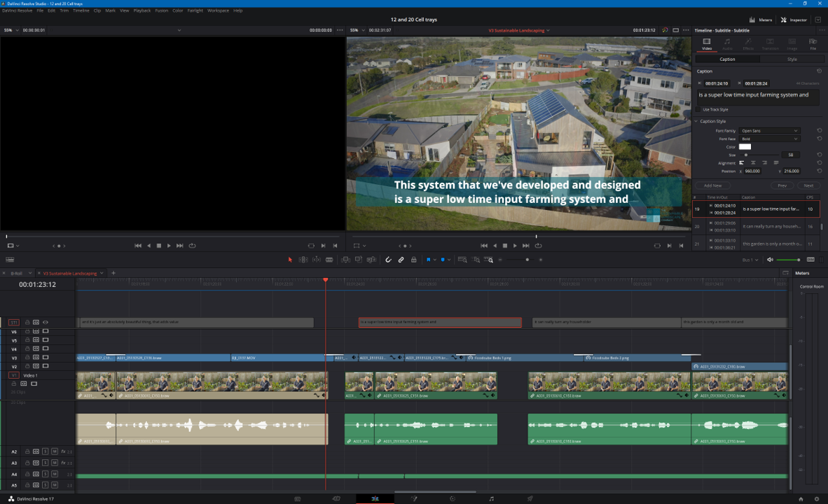Open the caption Color swatch
This screenshot has height=504, width=828.
pyautogui.click(x=745, y=147)
